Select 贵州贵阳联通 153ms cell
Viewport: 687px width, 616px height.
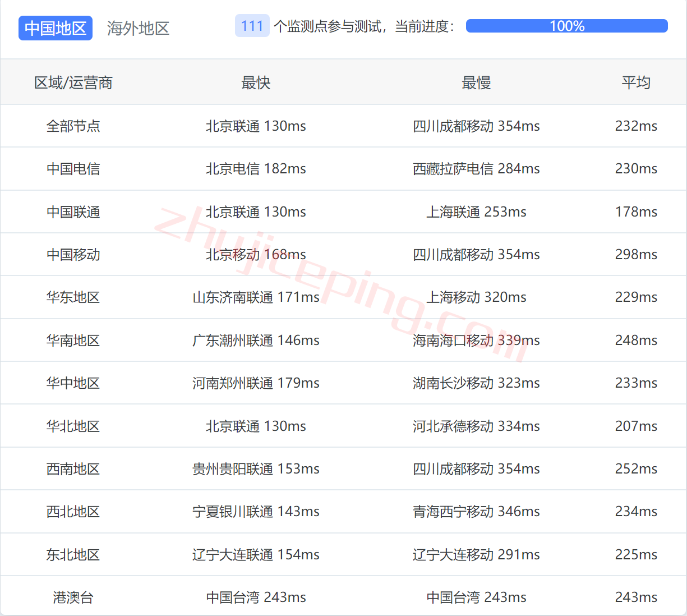[x=256, y=469]
